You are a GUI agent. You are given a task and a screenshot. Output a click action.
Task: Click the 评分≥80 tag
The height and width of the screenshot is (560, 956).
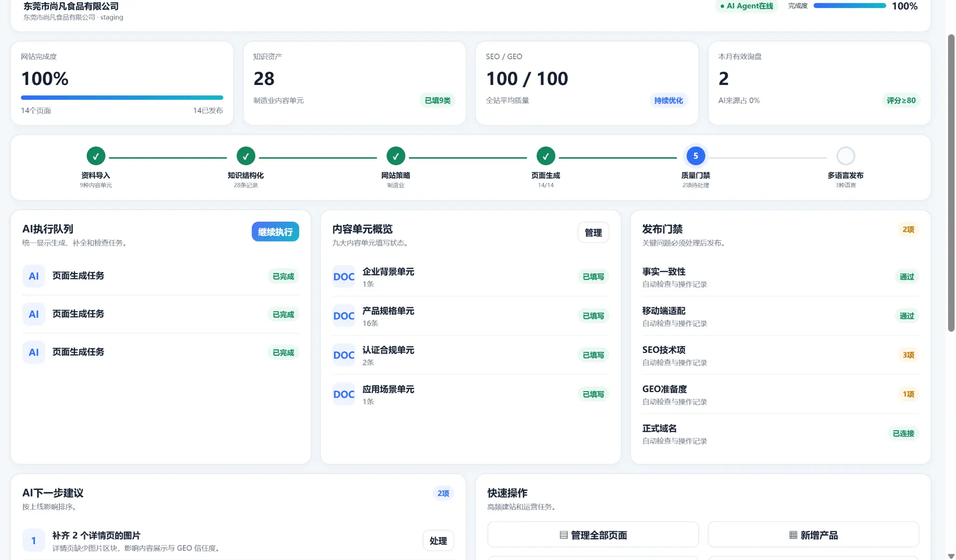pyautogui.click(x=901, y=100)
